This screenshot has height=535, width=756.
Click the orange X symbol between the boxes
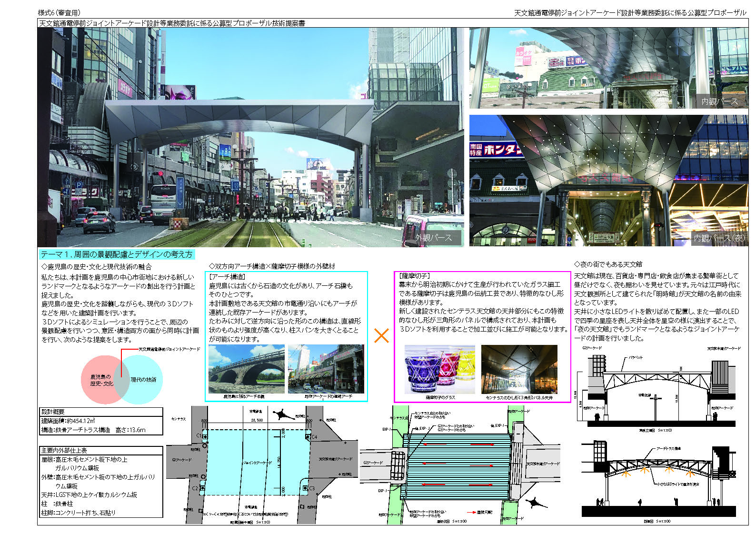381,336
